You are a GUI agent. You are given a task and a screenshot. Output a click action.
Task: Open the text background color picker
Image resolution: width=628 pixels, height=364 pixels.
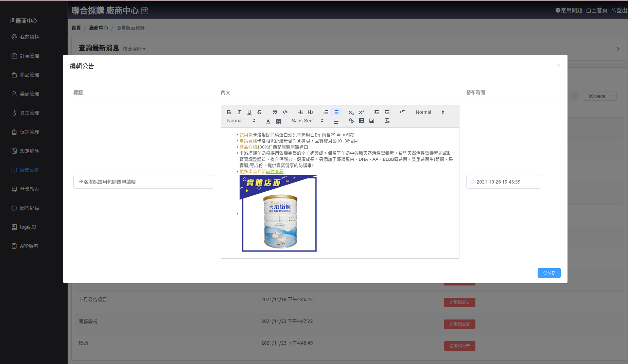coord(278,121)
